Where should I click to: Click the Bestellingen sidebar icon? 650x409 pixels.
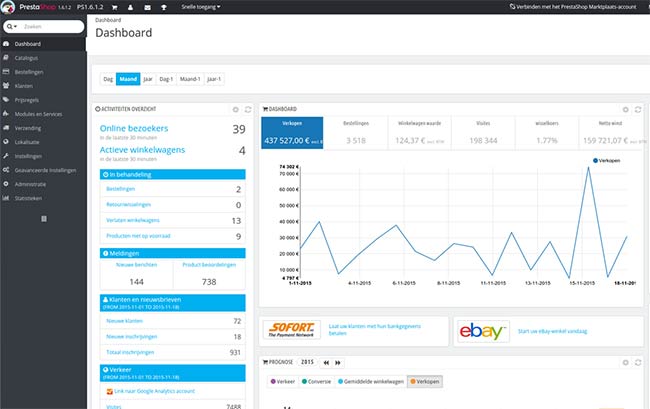(6, 72)
